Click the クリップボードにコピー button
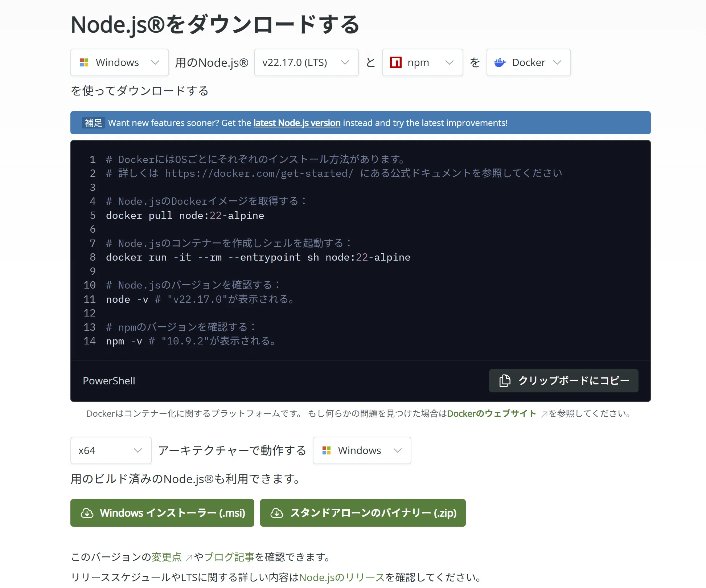Screen dimensions: 706x588 (x=564, y=380)
